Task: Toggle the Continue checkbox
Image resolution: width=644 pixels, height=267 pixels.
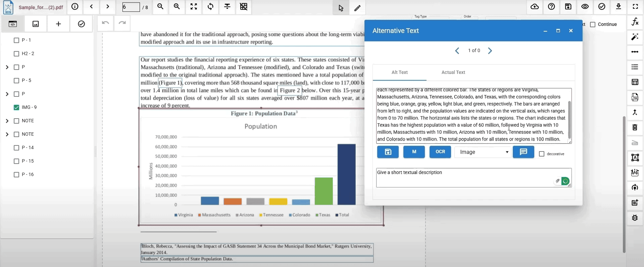Action: coord(593,25)
